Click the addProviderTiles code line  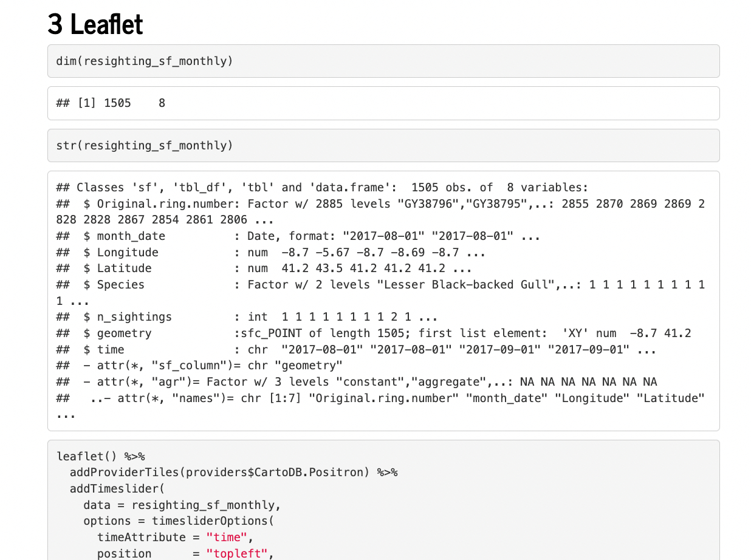[233, 473]
